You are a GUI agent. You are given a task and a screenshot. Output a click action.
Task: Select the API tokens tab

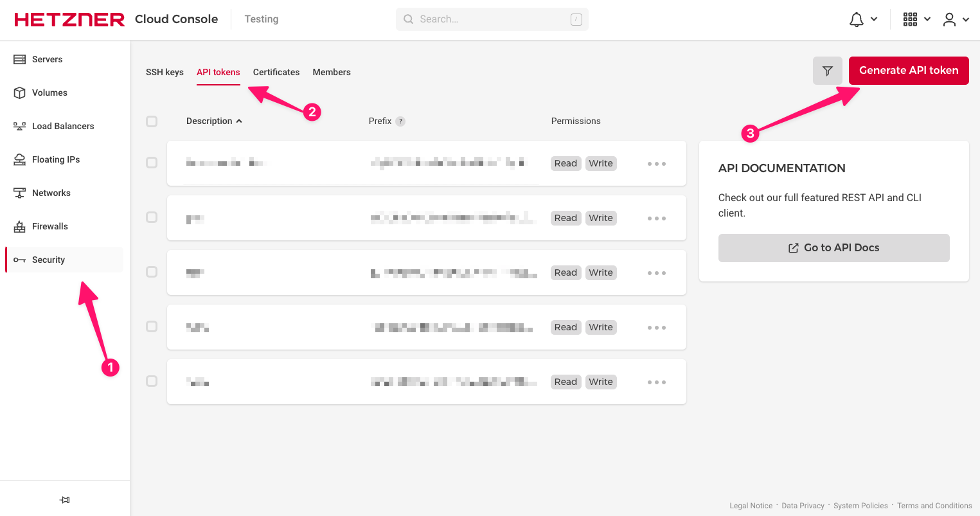pos(218,72)
